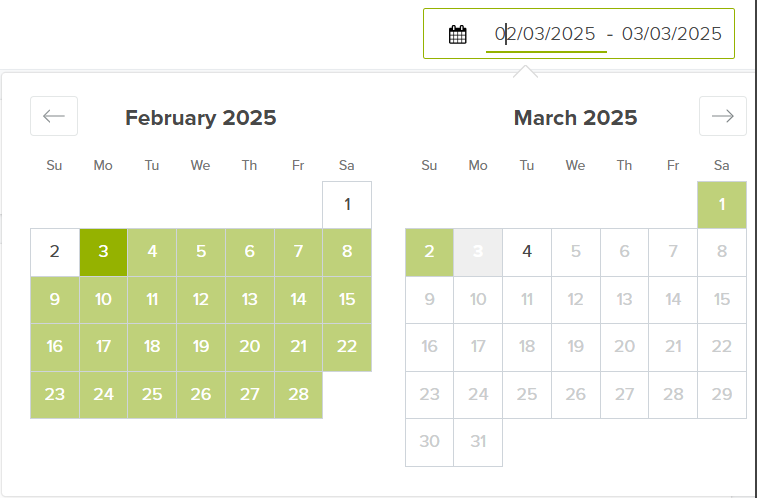The height and width of the screenshot is (498, 757).
Task: Pick February 9 on the calendar
Action: click(x=55, y=299)
